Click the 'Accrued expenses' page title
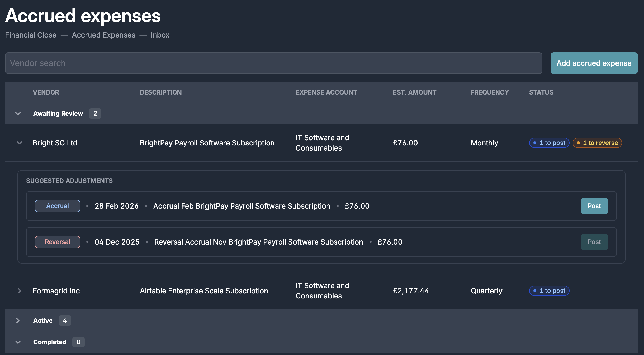The image size is (644, 355). [83, 16]
